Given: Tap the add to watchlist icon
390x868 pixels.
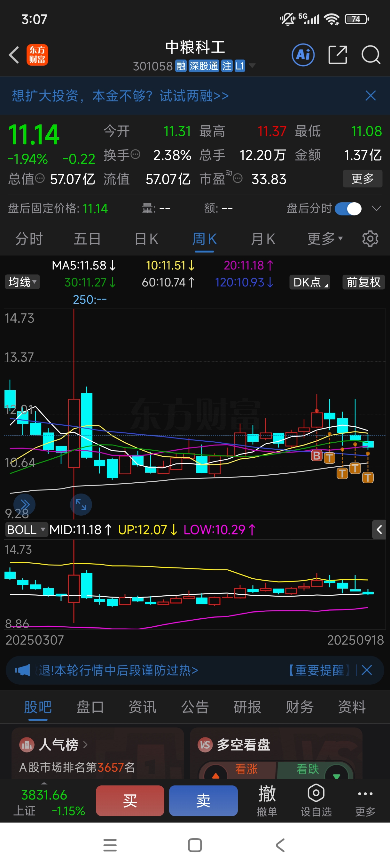Looking at the screenshot, I should [316, 793].
